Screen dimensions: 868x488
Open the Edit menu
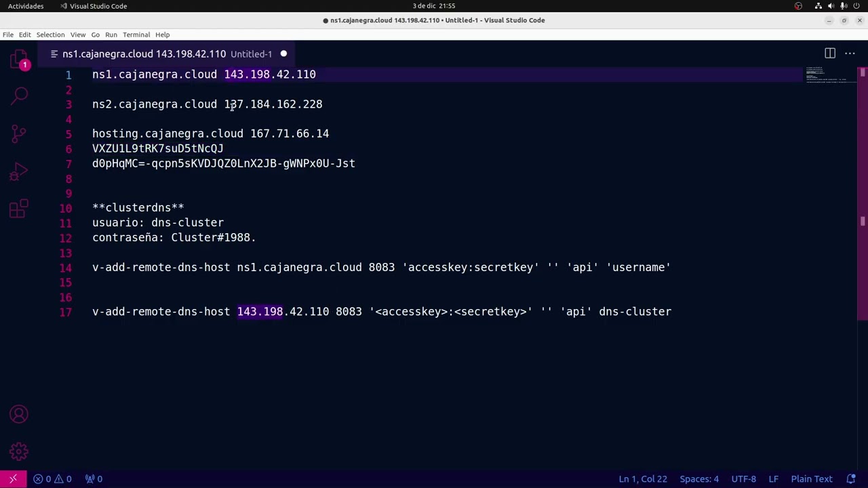tap(24, 35)
